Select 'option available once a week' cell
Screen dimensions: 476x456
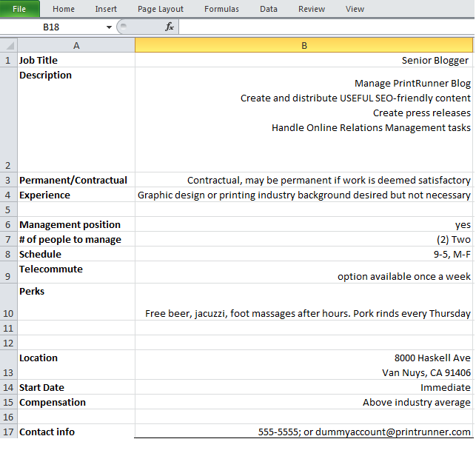(304, 272)
